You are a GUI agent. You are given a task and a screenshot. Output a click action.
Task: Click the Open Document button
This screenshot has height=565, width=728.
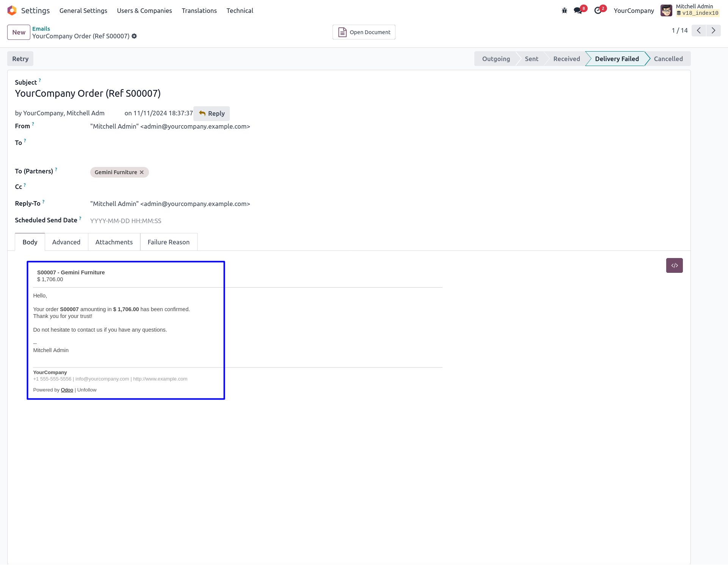click(364, 32)
